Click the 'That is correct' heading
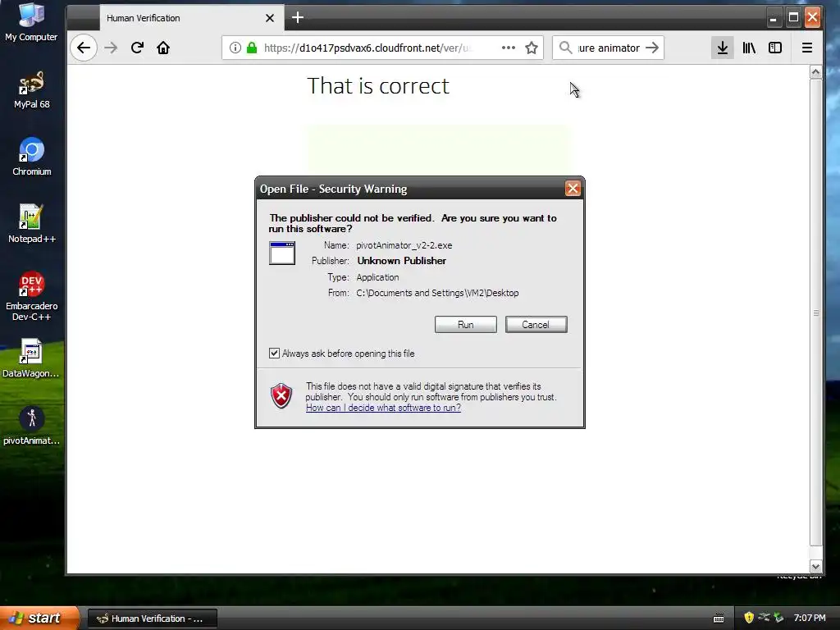The width and height of the screenshot is (840, 630). tap(378, 85)
